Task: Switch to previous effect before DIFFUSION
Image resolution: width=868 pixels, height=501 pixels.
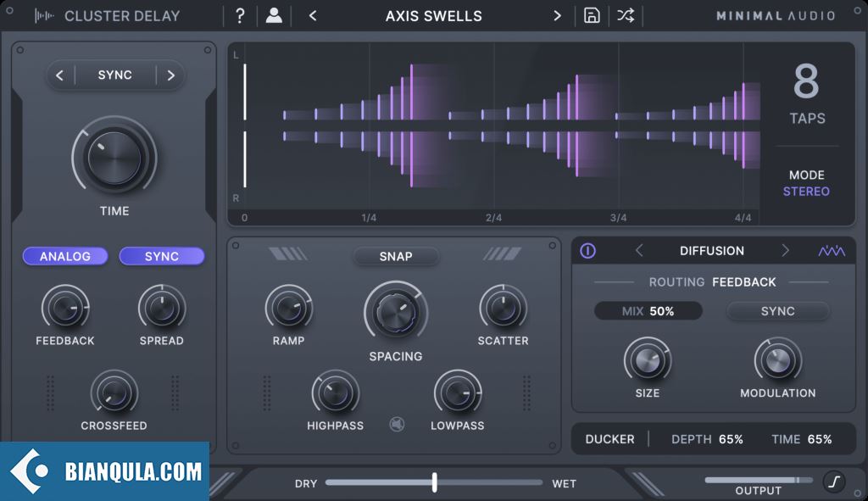Action: (639, 251)
